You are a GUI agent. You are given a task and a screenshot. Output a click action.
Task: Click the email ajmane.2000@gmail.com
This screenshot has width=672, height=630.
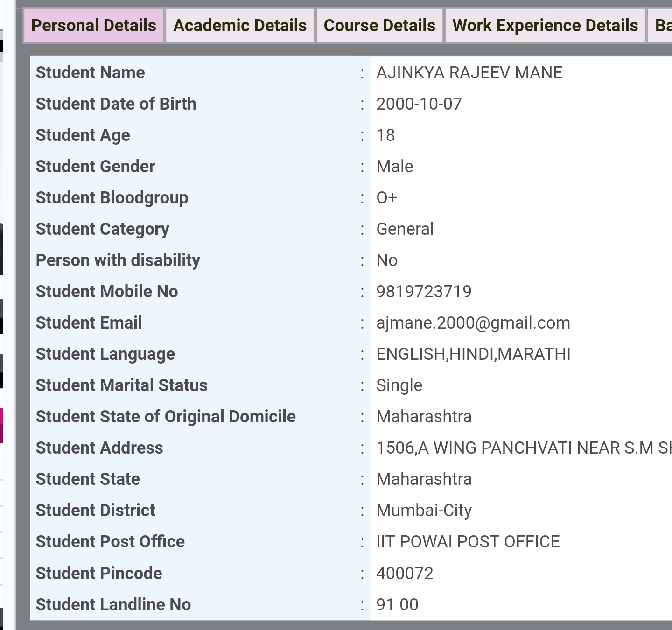tap(473, 322)
